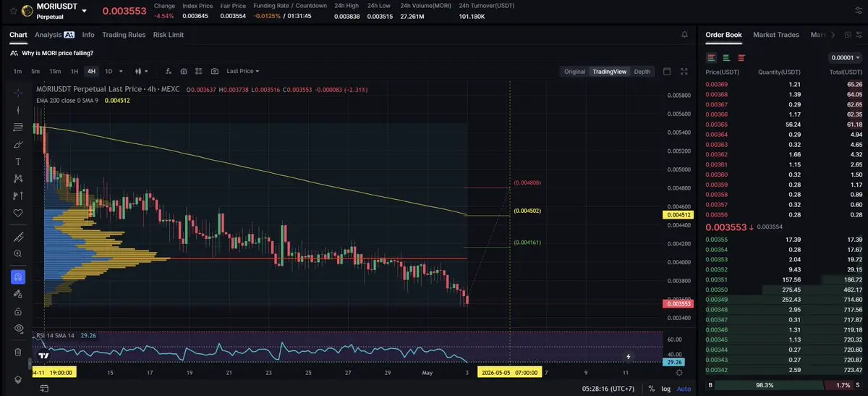Toggle hide all drawings eye icon
The height and width of the screenshot is (396, 868).
[18, 329]
